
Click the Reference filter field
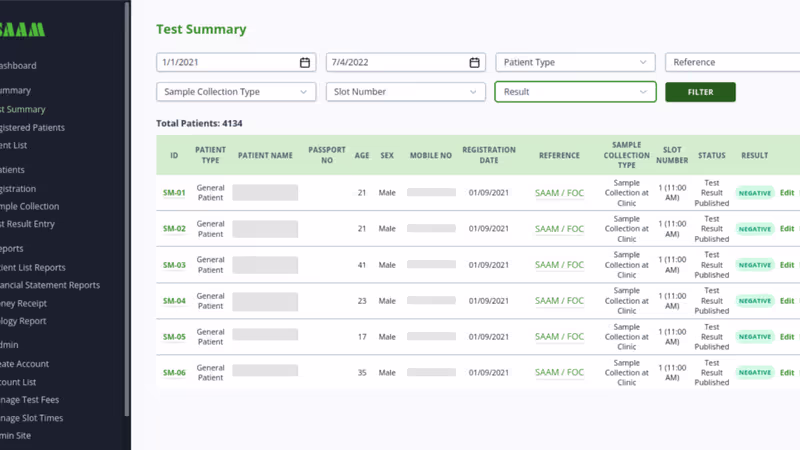point(733,62)
